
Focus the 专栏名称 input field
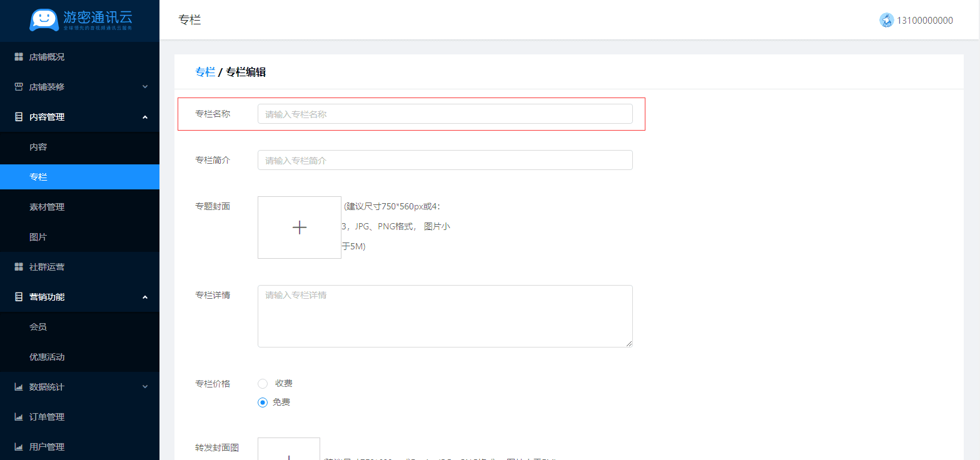(x=445, y=114)
